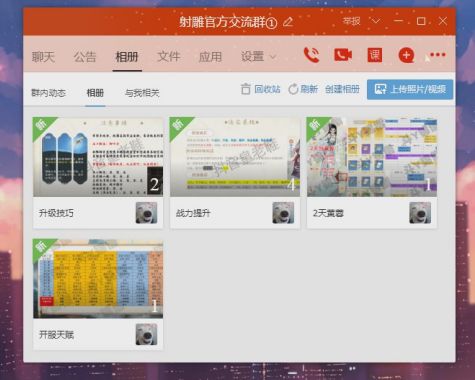Start a voice call

click(x=311, y=55)
